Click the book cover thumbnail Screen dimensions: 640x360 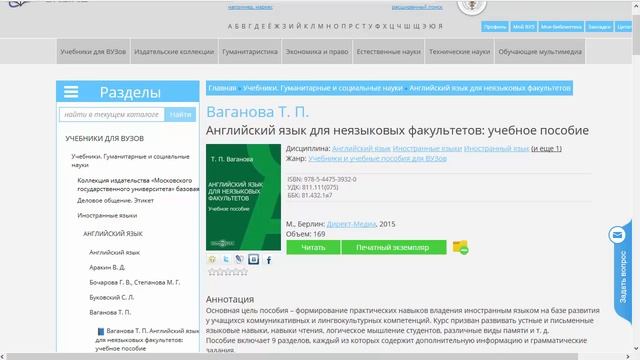point(243,197)
